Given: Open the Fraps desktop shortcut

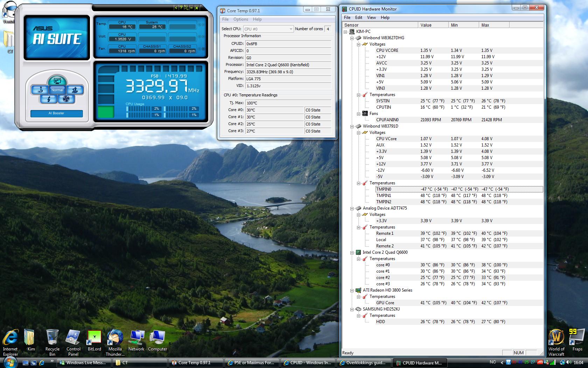Looking at the screenshot, I should point(577,340).
